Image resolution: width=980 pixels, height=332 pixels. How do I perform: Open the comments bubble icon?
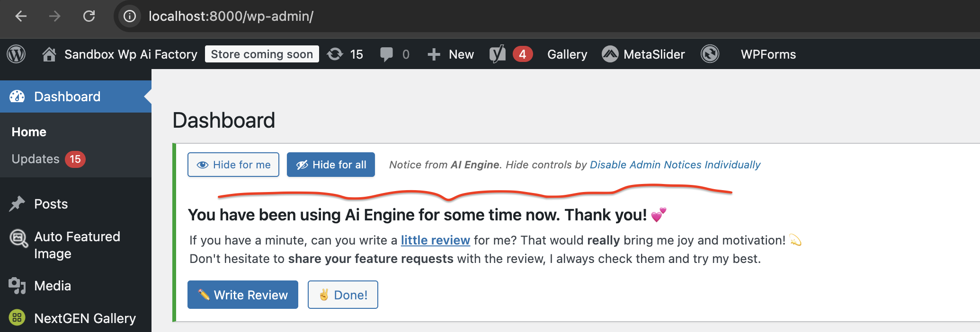(x=386, y=54)
